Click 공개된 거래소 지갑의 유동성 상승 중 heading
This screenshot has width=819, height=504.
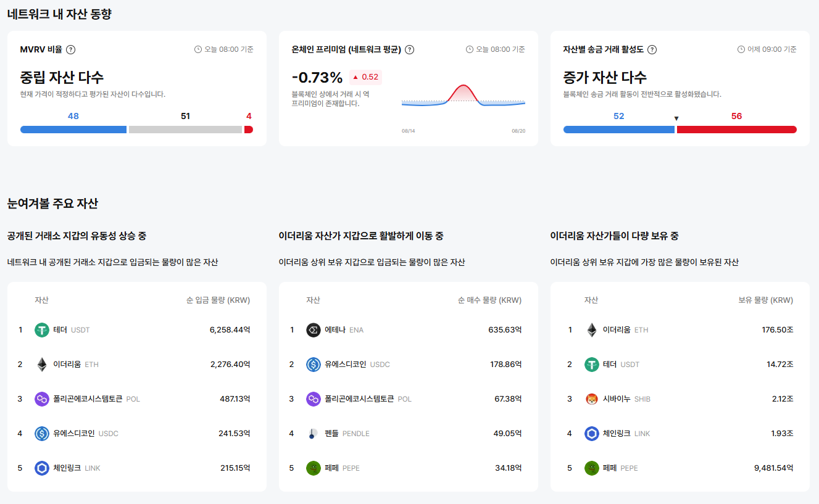coord(77,236)
